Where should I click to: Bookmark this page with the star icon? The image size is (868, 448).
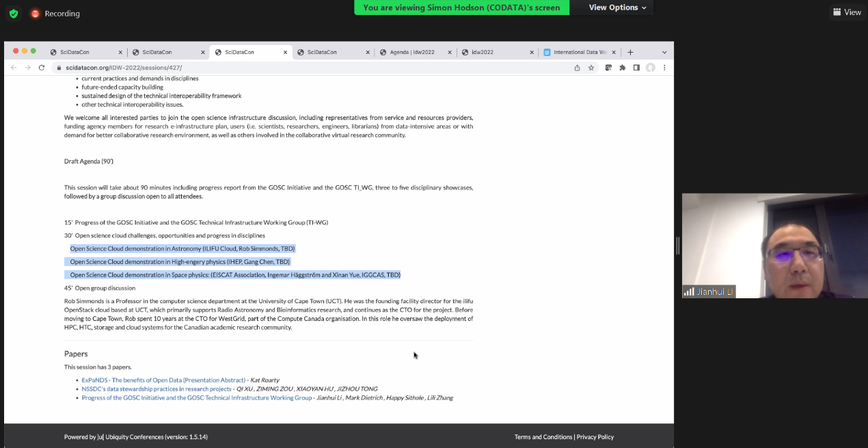(591, 68)
